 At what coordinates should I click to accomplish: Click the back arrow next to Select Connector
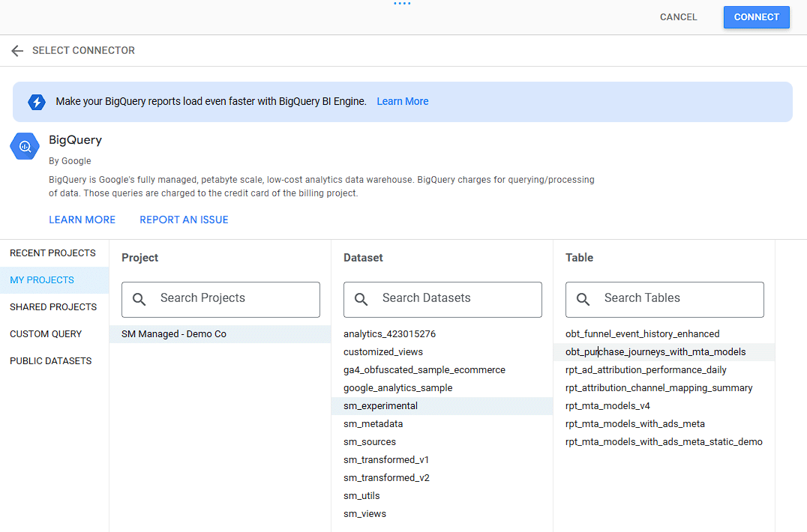coord(17,50)
